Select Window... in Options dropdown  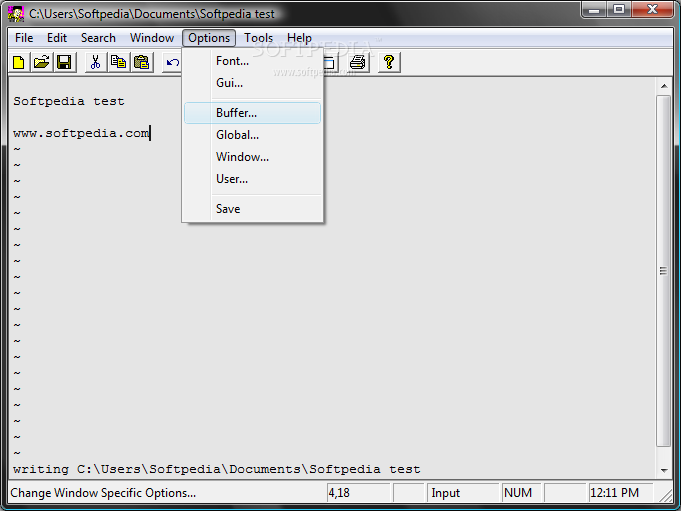252,157
